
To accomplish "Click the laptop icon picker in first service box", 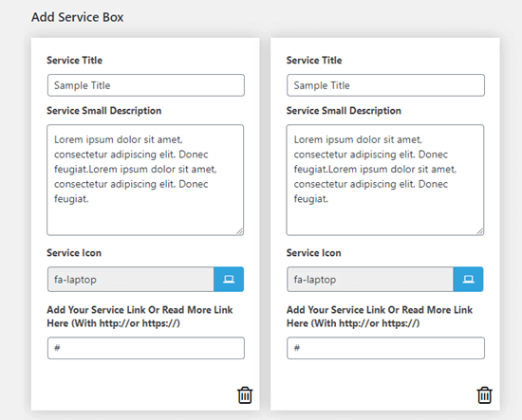I will tap(229, 280).
